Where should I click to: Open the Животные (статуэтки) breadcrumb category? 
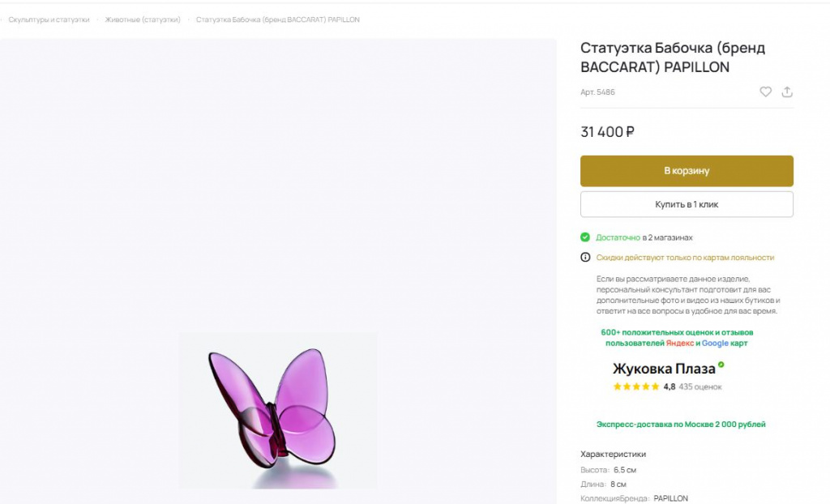(144, 19)
